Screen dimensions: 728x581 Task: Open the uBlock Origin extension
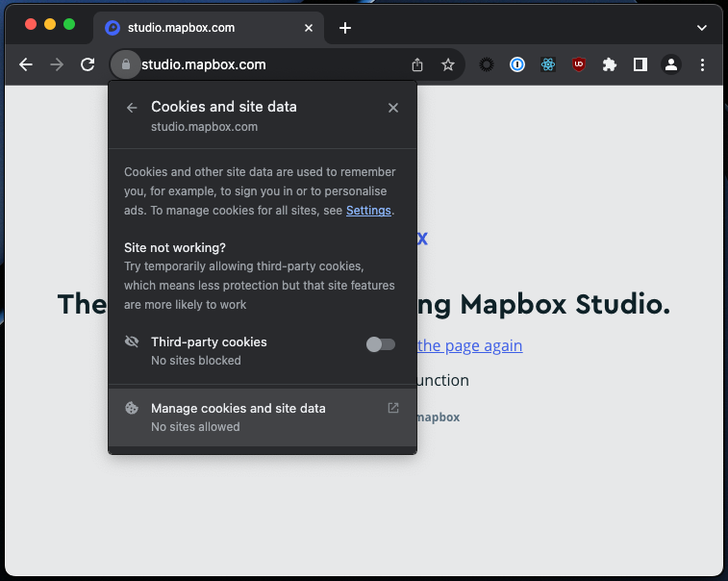click(579, 64)
